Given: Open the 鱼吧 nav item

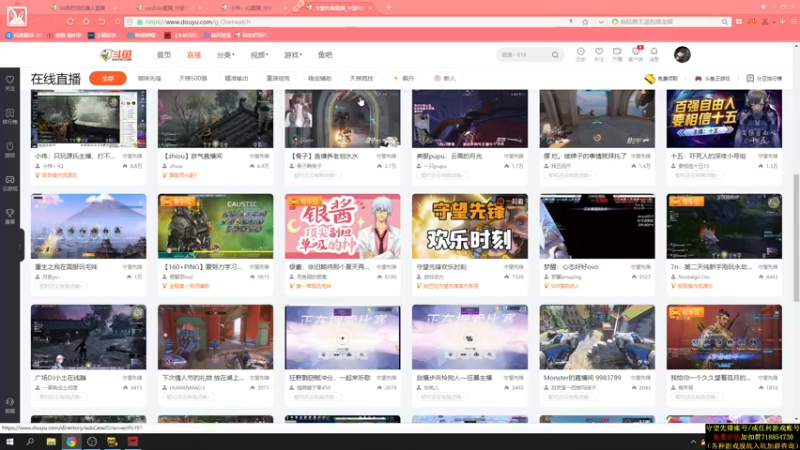Looking at the screenshot, I should tap(325, 55).
